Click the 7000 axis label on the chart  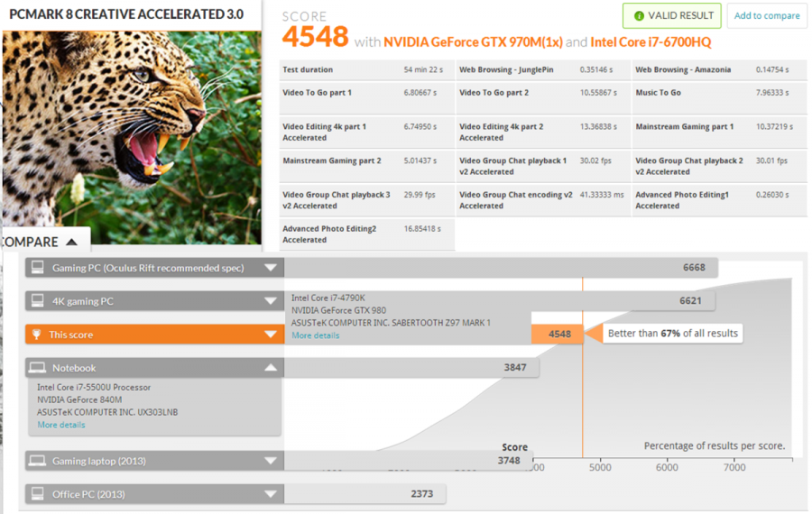[x=734, y=467]
